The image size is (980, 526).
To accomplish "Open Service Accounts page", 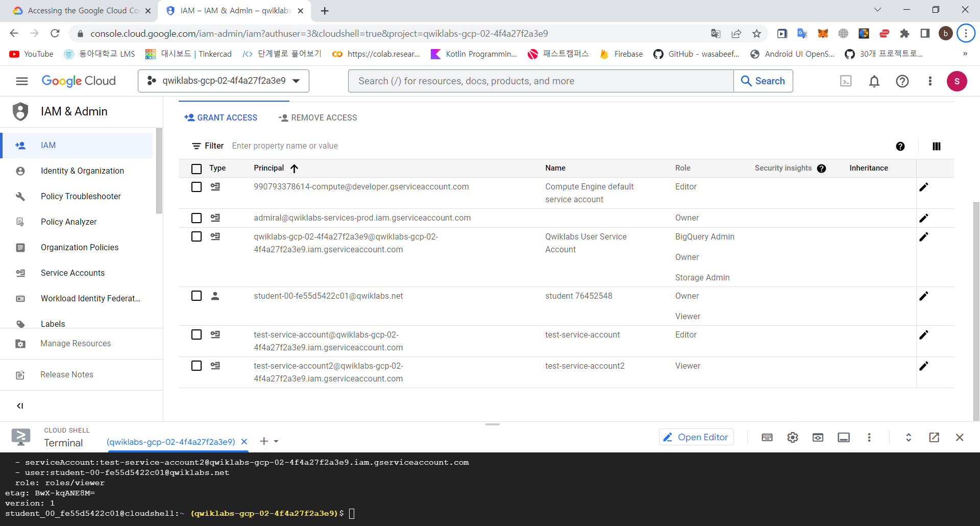I will (x=77, y=273).
